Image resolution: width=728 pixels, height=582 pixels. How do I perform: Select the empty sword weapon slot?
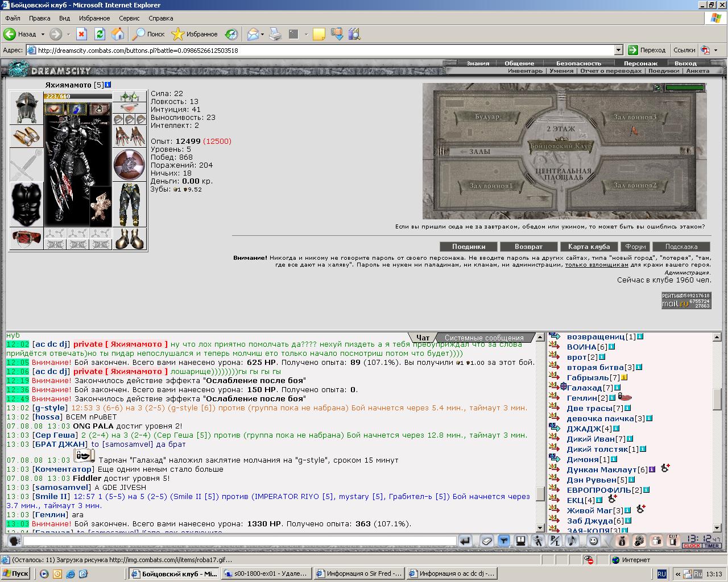(x=26, y=164)
